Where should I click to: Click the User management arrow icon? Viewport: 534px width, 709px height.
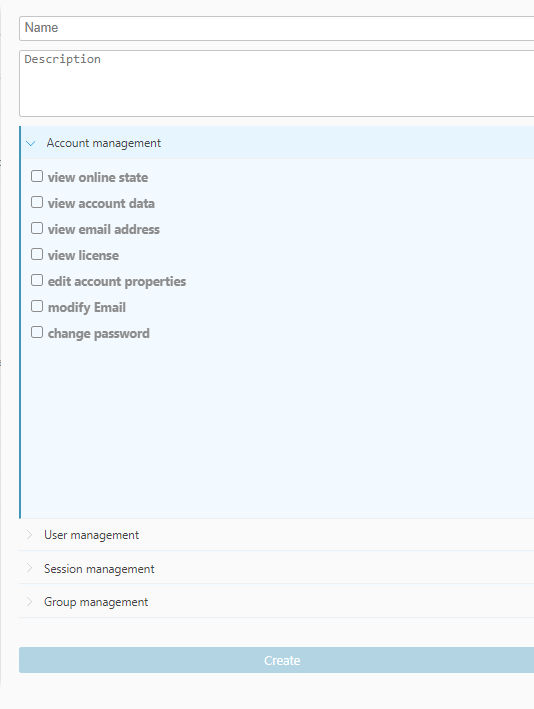pos(29,534)
